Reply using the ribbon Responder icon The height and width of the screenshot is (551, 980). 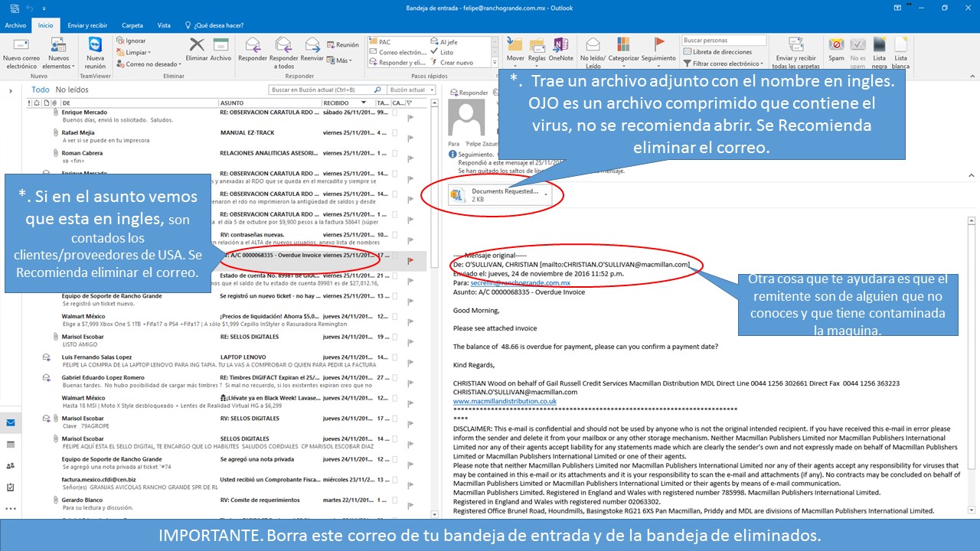click(x=253, y=50)
